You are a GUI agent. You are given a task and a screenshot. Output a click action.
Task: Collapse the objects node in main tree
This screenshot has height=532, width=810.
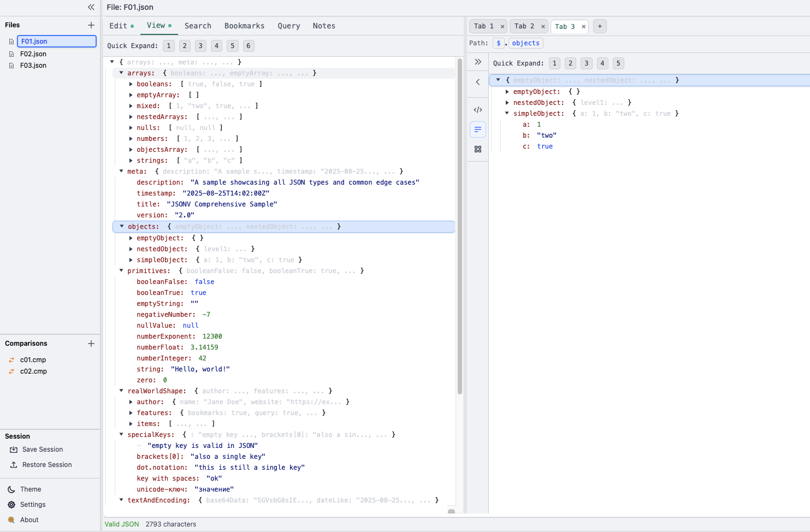121,226
